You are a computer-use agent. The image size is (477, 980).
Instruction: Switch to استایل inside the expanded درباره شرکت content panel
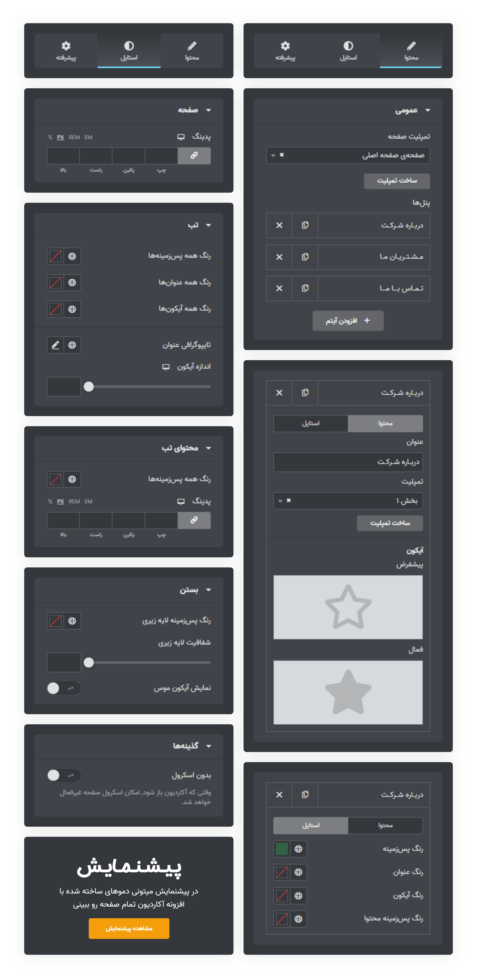pyautogui.click(x=311, y=423)
